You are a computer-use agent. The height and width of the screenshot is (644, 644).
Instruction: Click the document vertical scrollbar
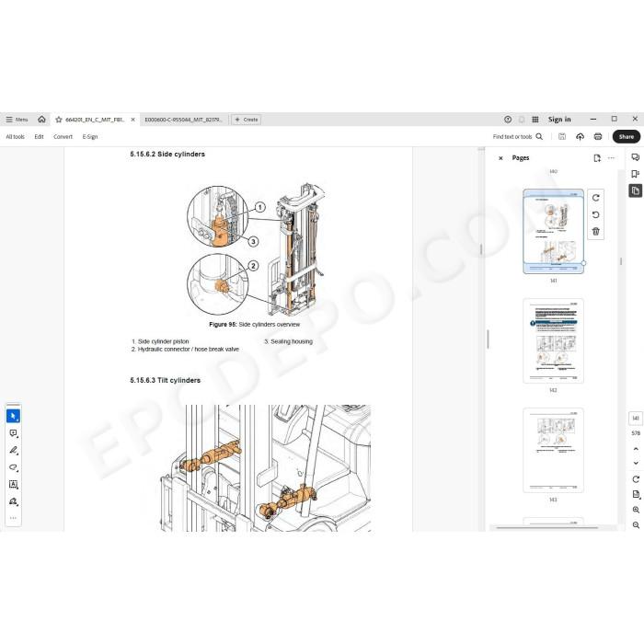tap(481, 249)
